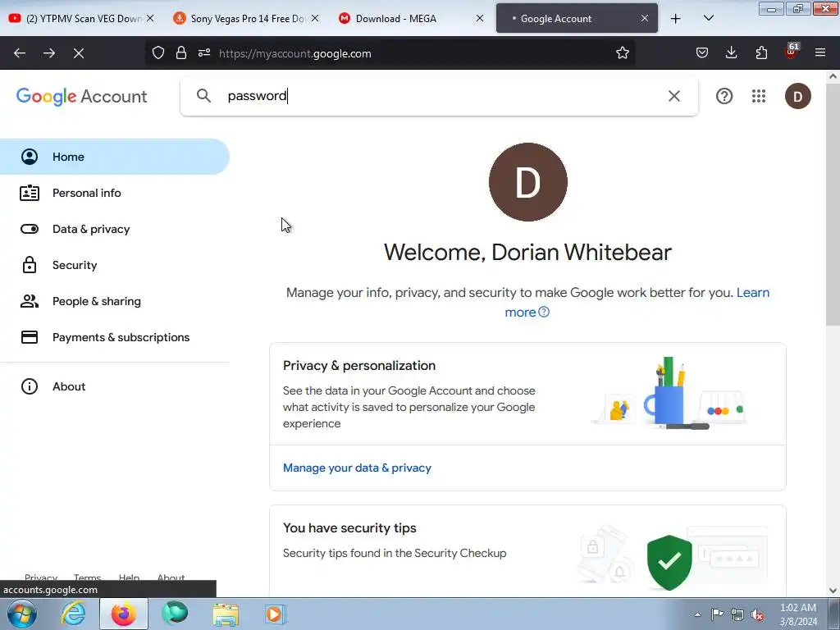Click the address bar URL
The height and width of the screenshot is (630, 840).
click(x=295, y=53)
